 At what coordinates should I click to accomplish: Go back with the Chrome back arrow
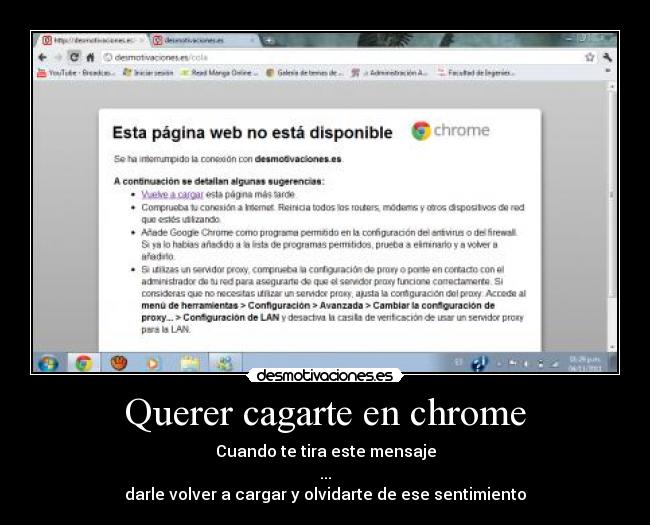pos(42,57)
